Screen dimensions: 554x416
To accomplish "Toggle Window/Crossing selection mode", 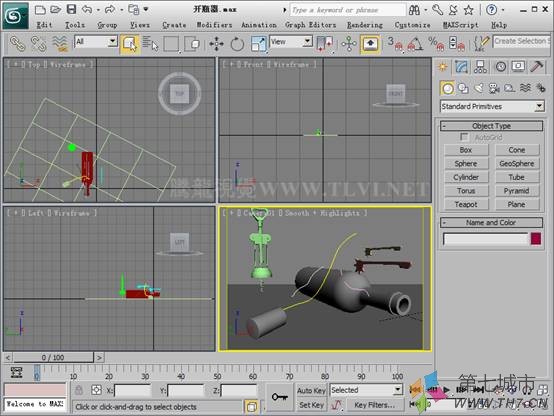I will pos(193,44).
